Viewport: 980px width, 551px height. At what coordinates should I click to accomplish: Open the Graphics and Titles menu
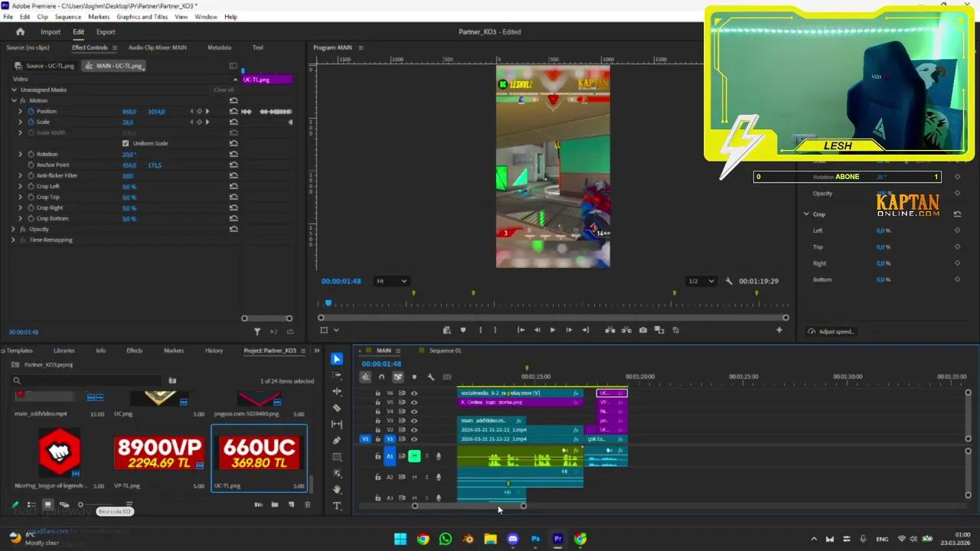point(142,16)
